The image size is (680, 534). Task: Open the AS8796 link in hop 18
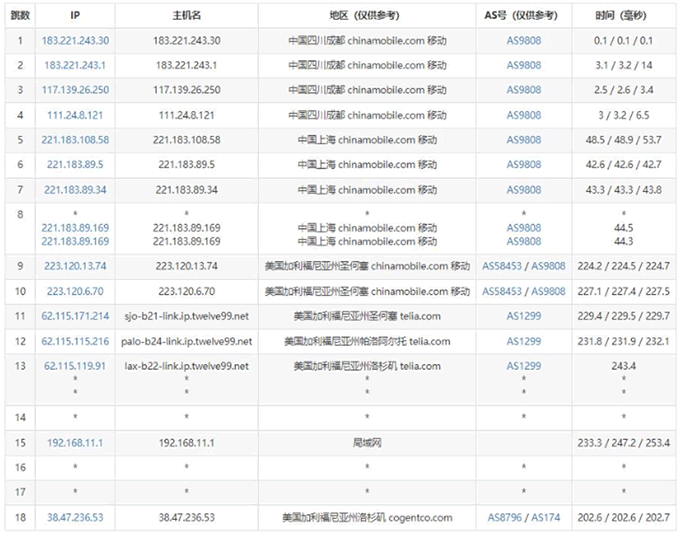[x=506, y=518]
